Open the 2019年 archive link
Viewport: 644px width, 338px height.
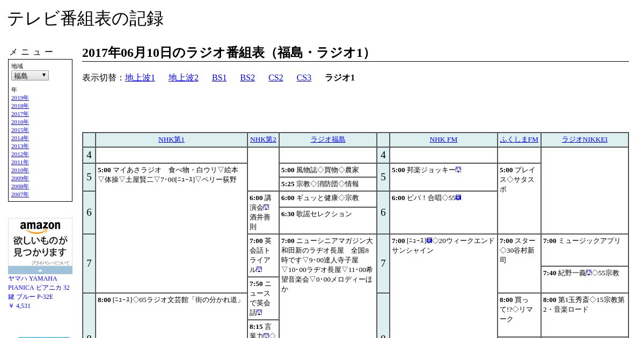tap(20, 98)
